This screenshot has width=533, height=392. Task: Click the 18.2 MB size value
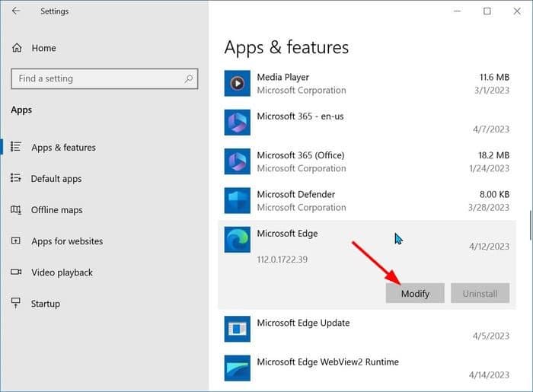click(x=494, y=155)
